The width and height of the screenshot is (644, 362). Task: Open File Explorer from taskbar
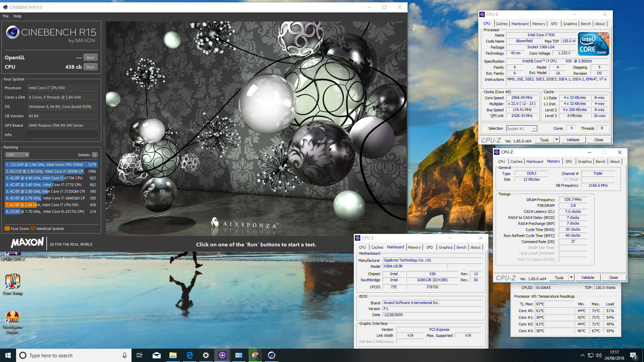point(173,355)
